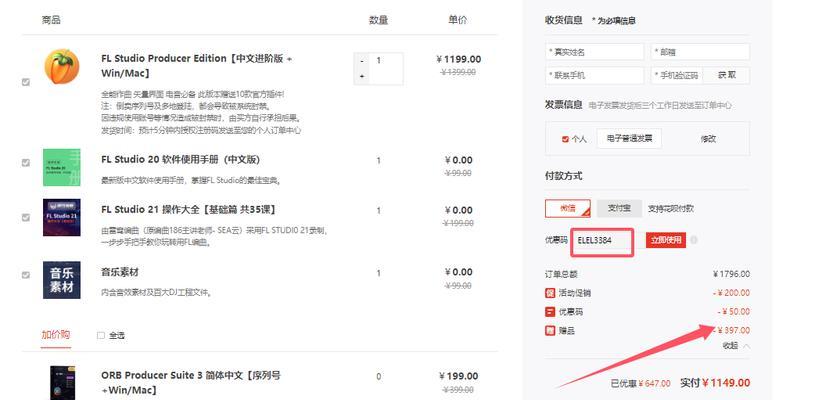Click the red 优惠码 row icon
Image resolution: width=815 pixels, height=400 pixels.
click(x=550, y=312)
